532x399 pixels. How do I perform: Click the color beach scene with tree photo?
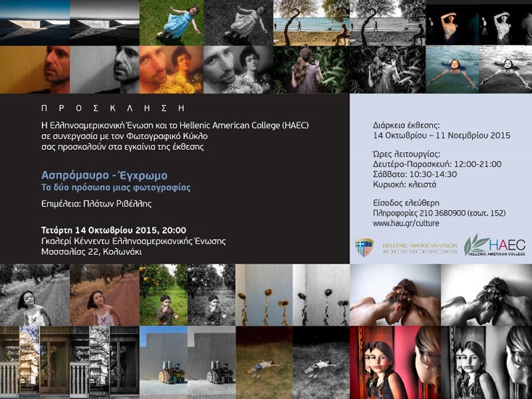311,22
